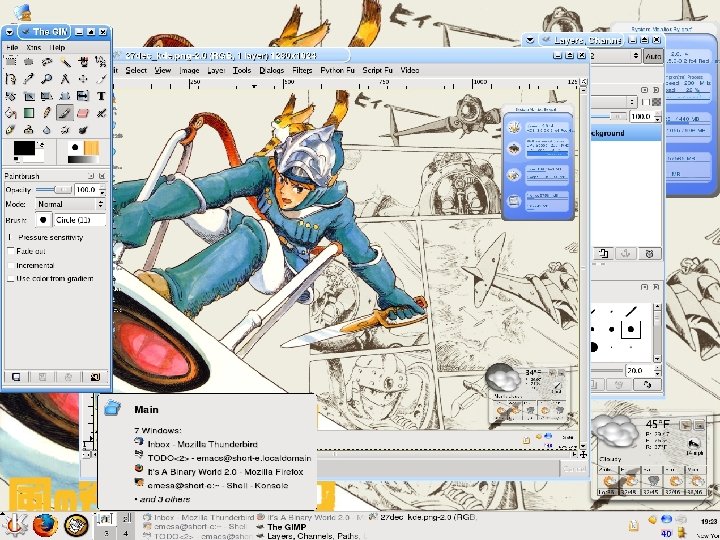Select the Crop knife tool
The image size is (720, 540).
coord(101,79)
